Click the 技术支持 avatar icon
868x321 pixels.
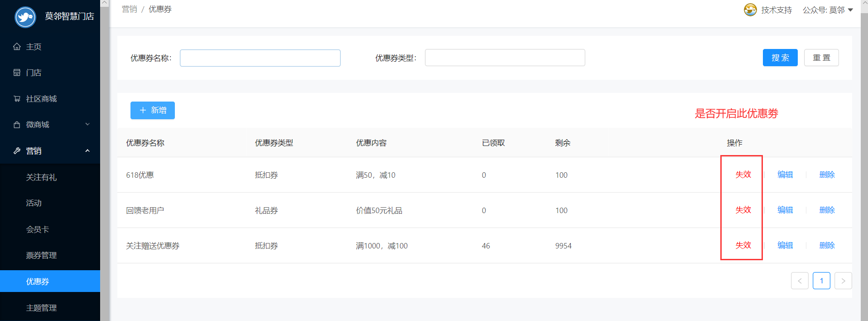(x=750, y=10)
